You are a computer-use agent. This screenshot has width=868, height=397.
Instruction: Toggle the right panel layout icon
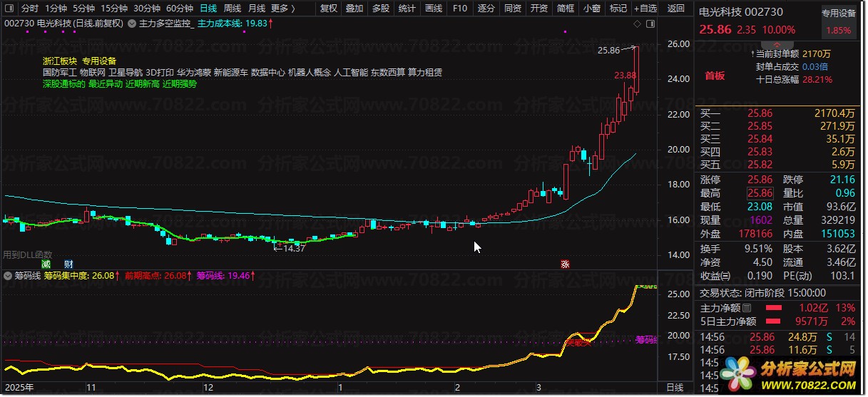(650, 24)
